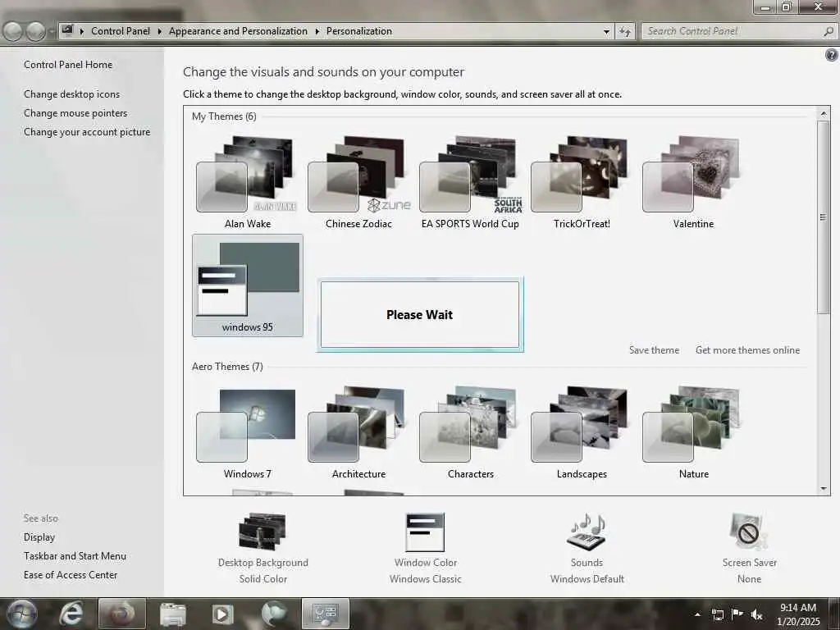Screen dimensions: 840x630
Task: Click Change mouse pointers link
Action: click(x=75, y=113)
